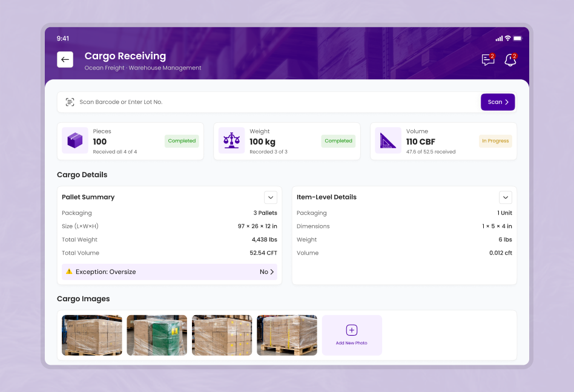This screenshot has width=574, height=392.
Task: Click the plus icon to add new photo
Action: 352,330
